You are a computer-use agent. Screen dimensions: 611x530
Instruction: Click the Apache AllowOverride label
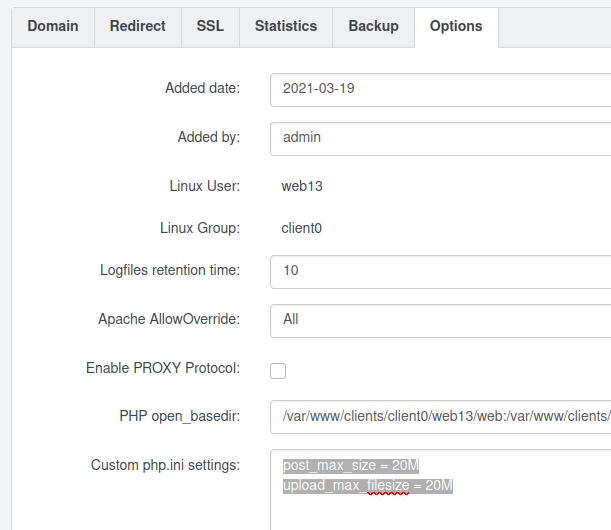pos(169,319)
